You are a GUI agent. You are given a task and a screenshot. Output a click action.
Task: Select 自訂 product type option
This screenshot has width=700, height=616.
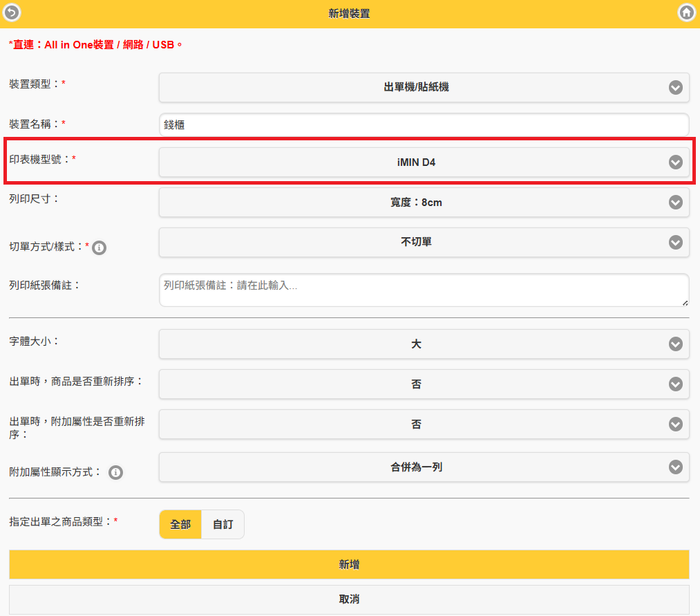tap(223, 525)
